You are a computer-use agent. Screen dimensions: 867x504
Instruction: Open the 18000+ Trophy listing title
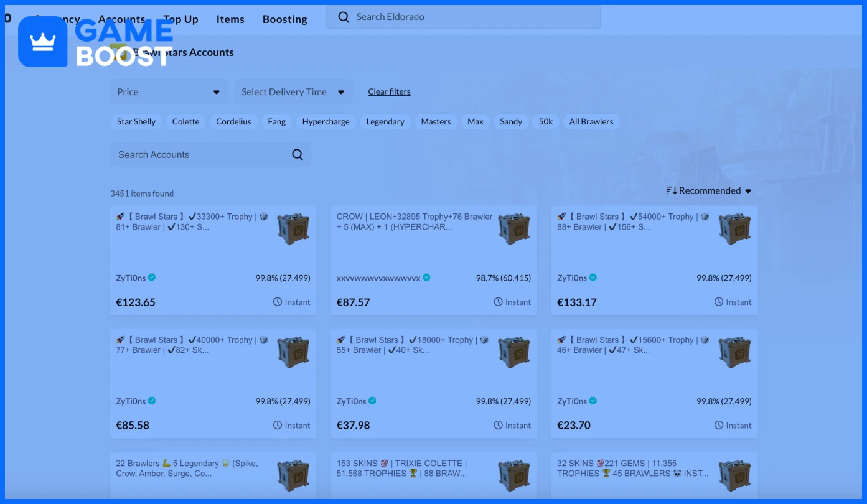click(x=413, y=345)
